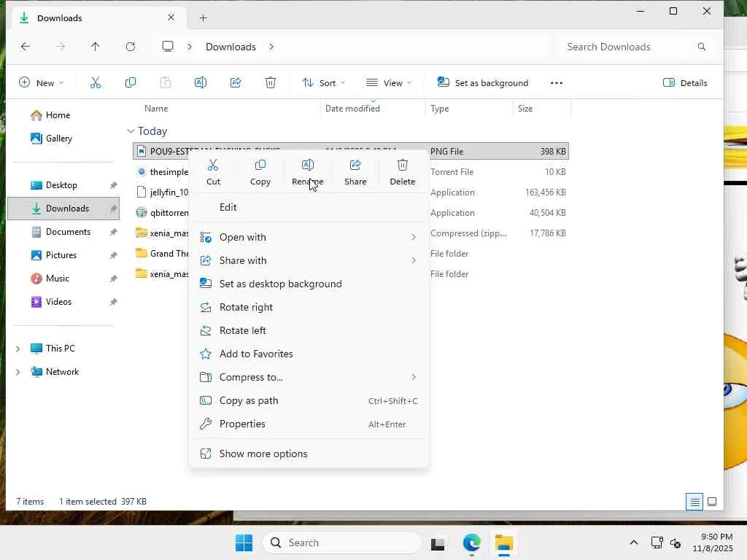The width and height of the screenshot is (747, 560).
Task: Refresh the Downloads folder
Action: 130,47
